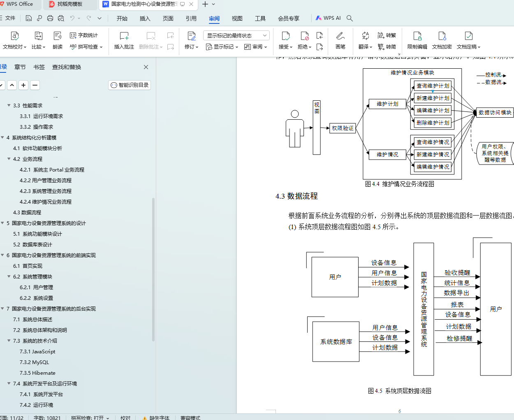The image size is (514, 420).
Task: Open 字数统计 word count
Action: click(x=84, y=35)
